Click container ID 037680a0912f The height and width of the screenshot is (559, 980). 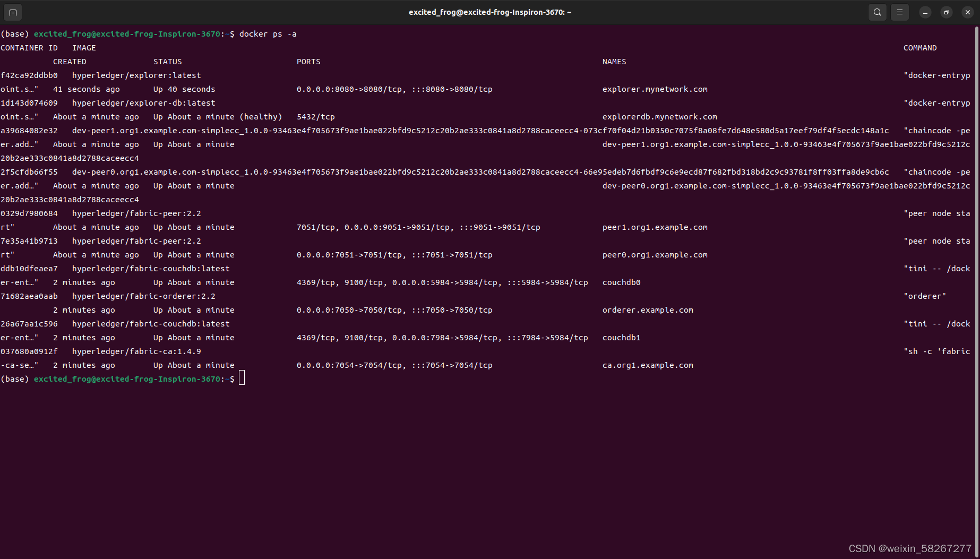point(29,351)
